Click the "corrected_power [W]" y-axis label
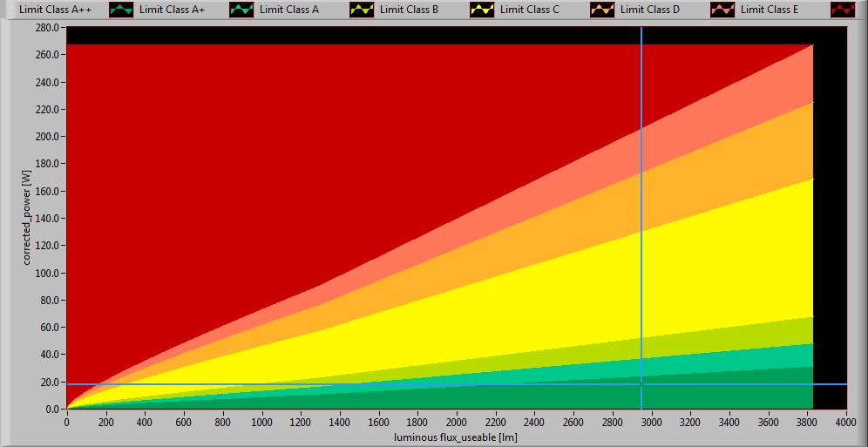 point(27,218)
